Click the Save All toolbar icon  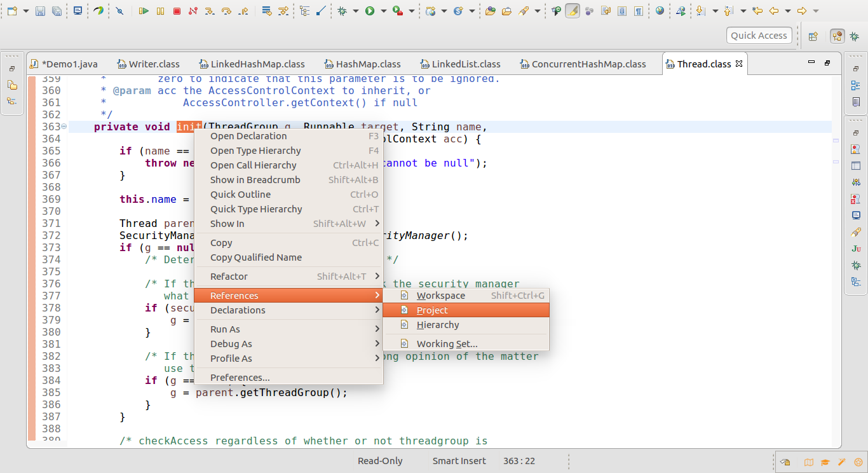pyautogui.click(x=57, y=11)
